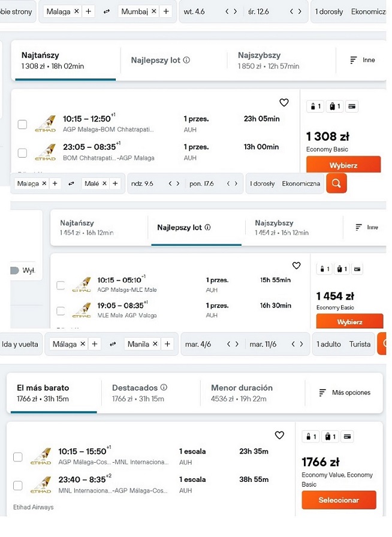This screenshot has height=537, width=392.
Task: Swap Malaga and Mumbaj with arrows icon
Action: (x=107, y=11)
